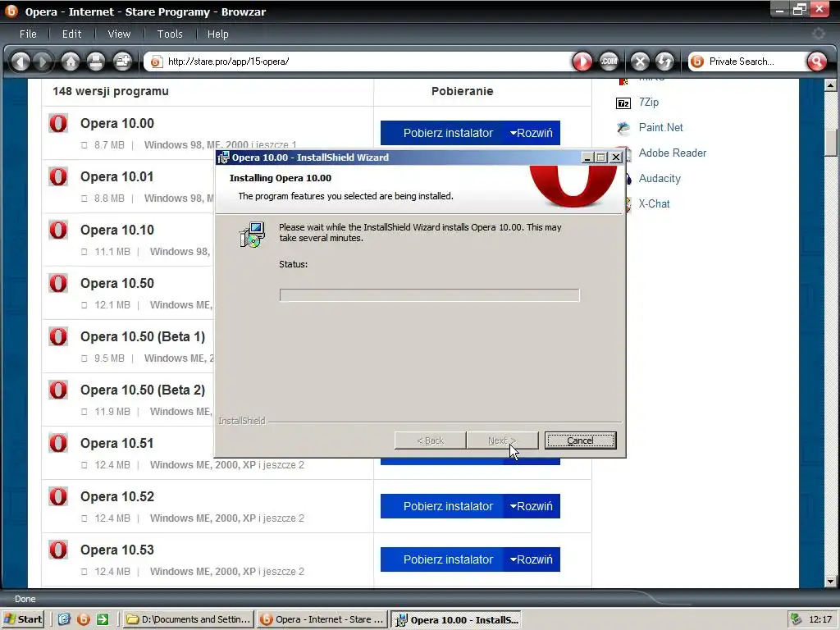Screen dimensions: 840x630
Task: Open the Paint.Net text link
Action: [660, 127]
